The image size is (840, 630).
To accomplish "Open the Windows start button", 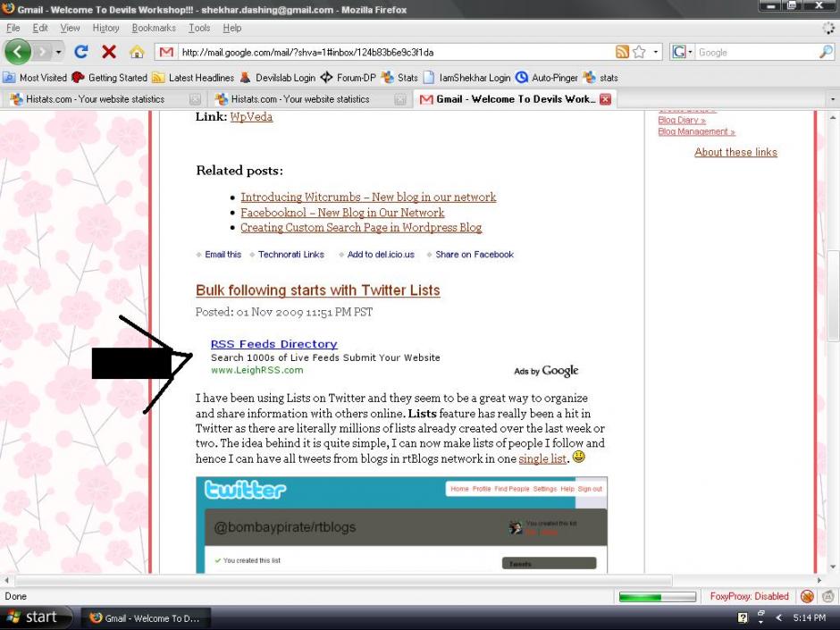I will click(36, 617).
